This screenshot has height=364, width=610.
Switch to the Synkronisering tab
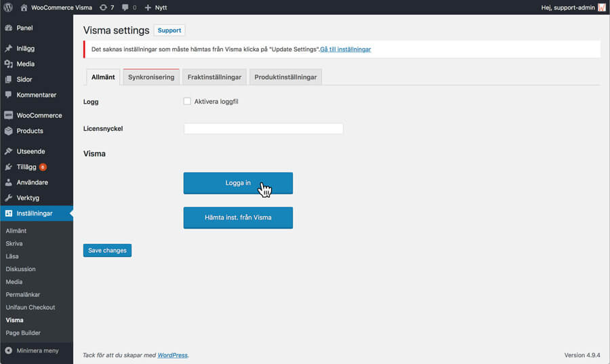pyautogui.click(x=151, y=77)
